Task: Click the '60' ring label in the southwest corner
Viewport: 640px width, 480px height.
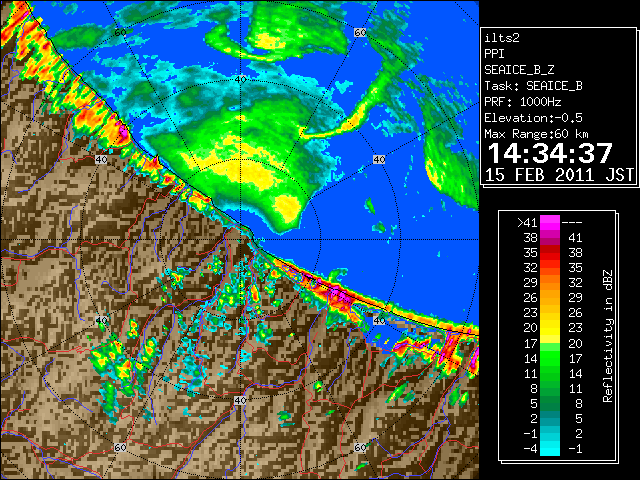Action: click(120, 448)
